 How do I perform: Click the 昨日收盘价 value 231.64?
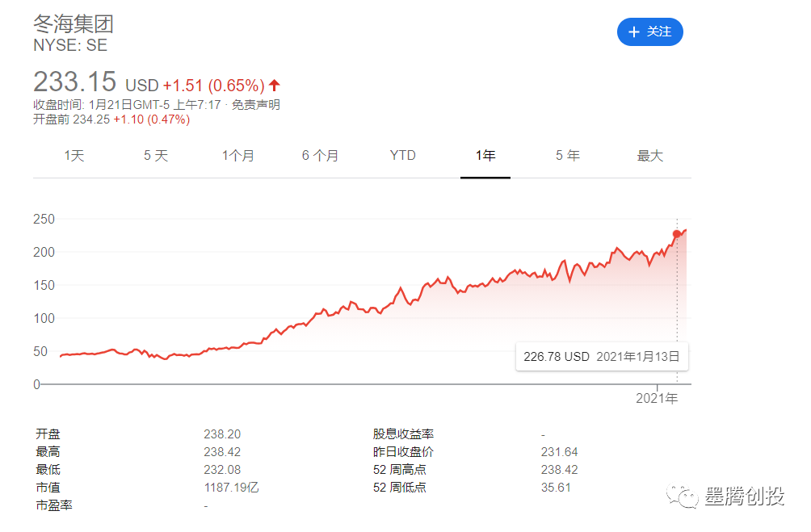click(559, 452)
